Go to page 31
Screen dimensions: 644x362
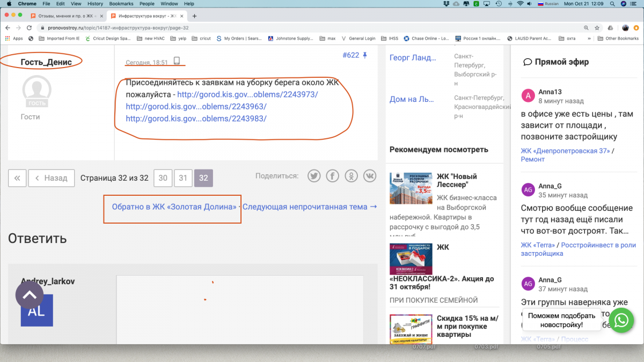[x=183, y=178]
